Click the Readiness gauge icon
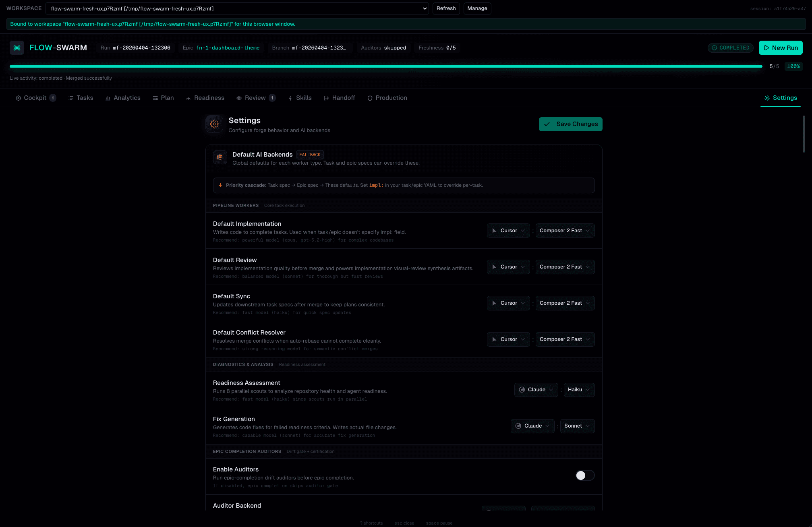 [x=188, y=98]
